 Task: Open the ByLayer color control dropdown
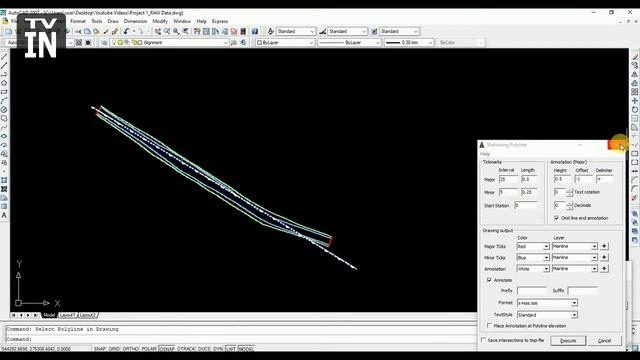311,42
